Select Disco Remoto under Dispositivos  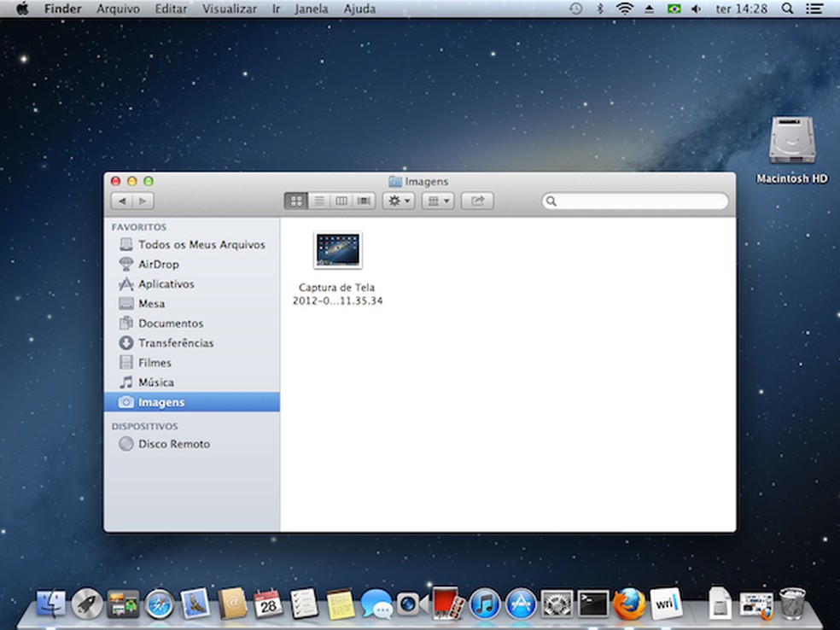173,444
